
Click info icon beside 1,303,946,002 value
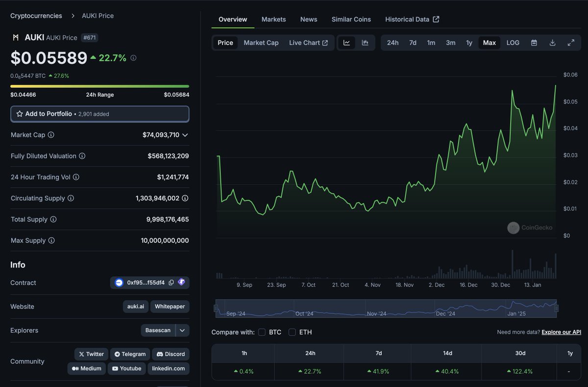pos(185,198)
